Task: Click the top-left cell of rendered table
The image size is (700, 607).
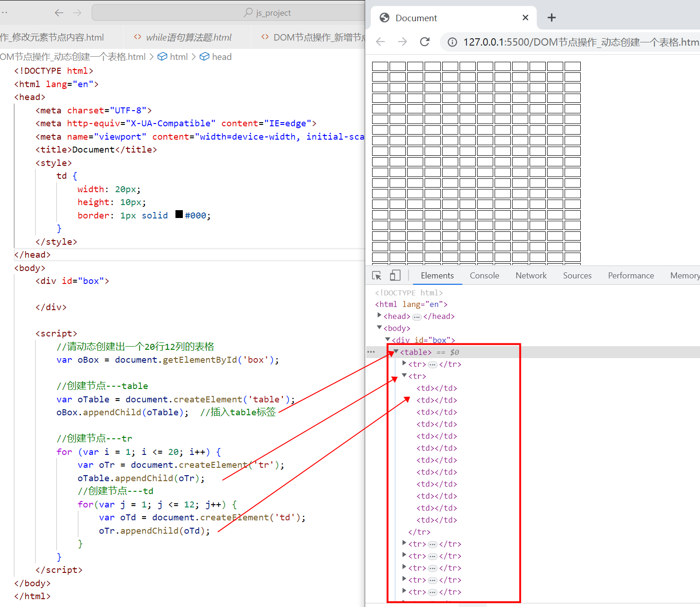Action: tap(380, 66)
